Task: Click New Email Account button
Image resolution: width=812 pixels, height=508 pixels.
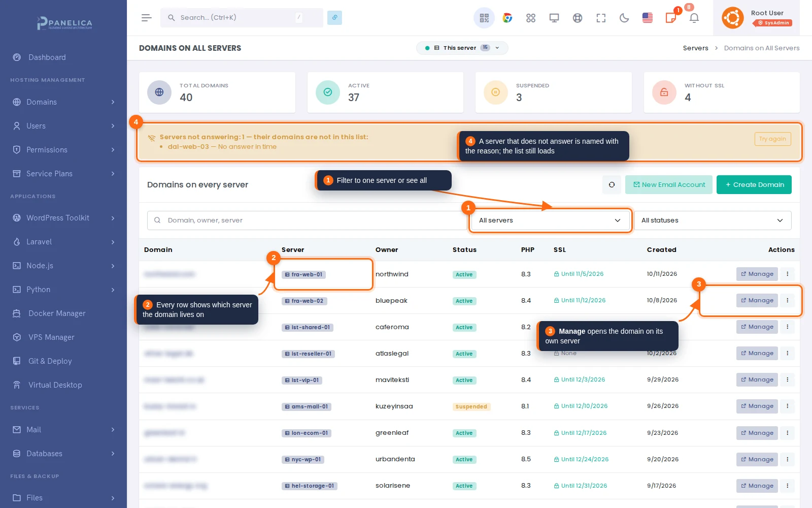Action: tap(669, 184)
